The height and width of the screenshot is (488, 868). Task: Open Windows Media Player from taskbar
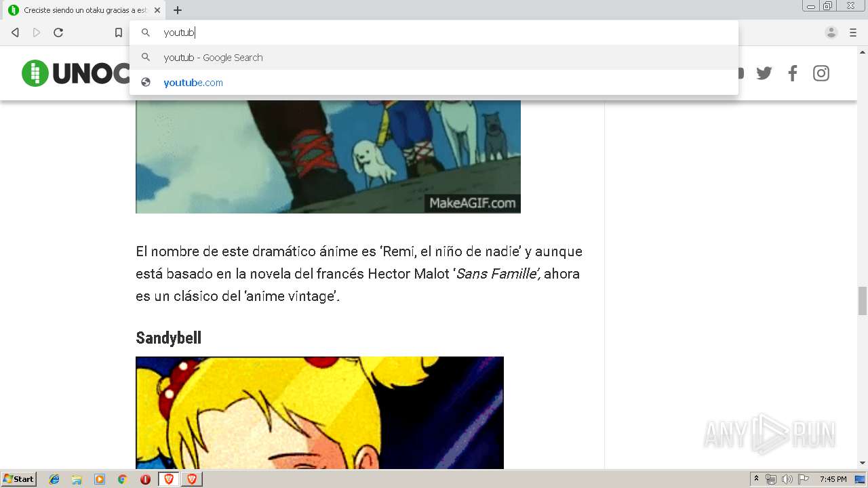click(100, 479)
